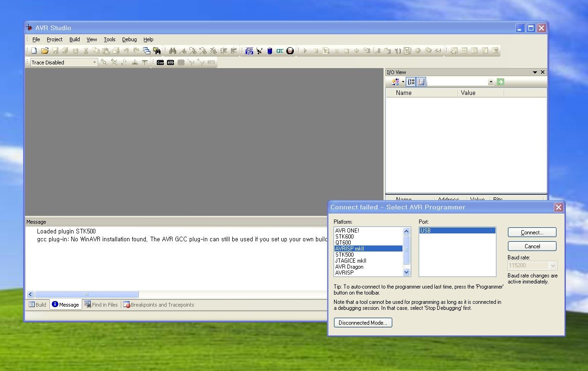Open the Project menu

55,39
